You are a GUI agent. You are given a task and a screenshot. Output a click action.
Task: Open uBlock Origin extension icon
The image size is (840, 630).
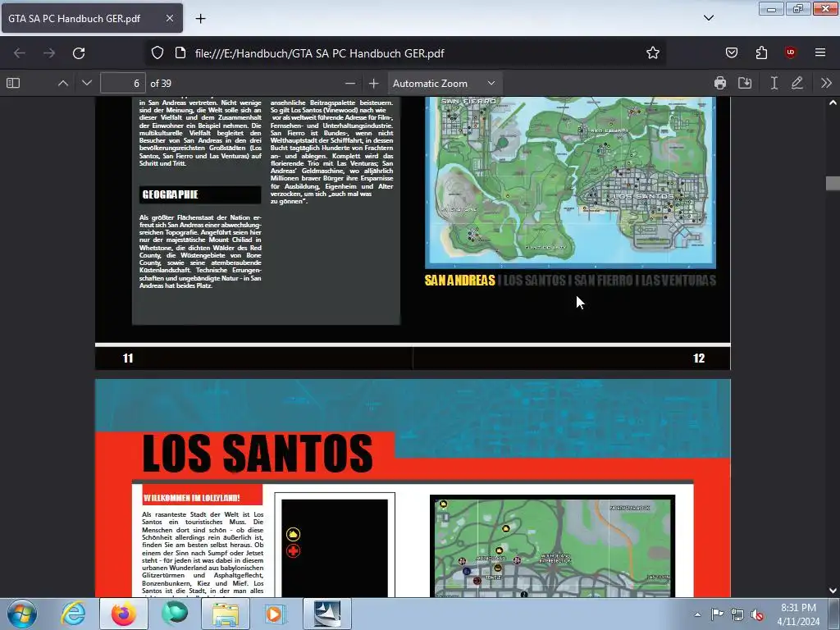(790, 52)
